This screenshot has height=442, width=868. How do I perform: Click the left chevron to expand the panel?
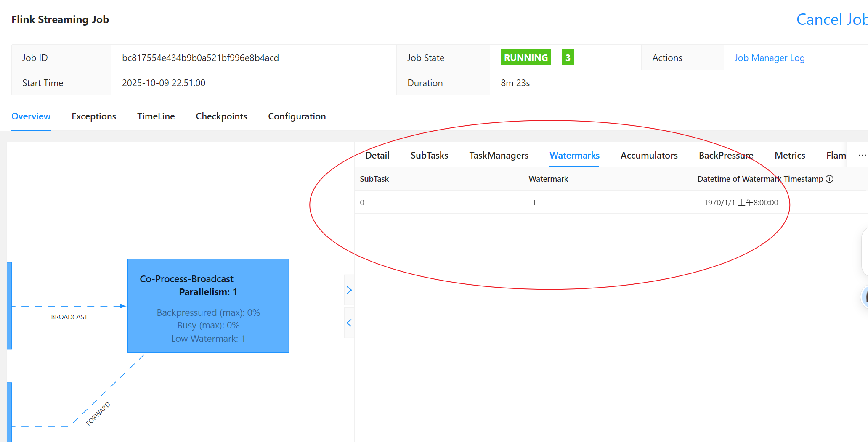[x=349, y=323]
